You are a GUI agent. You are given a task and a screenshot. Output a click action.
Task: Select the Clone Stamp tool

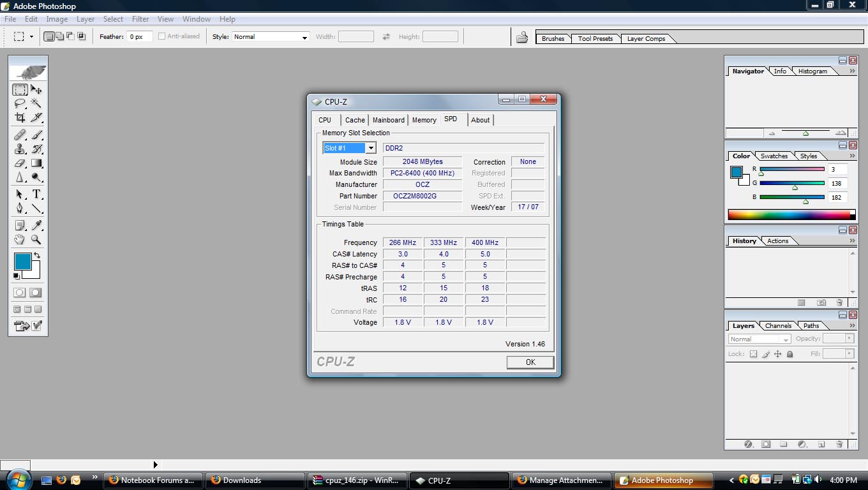[20, 149]
